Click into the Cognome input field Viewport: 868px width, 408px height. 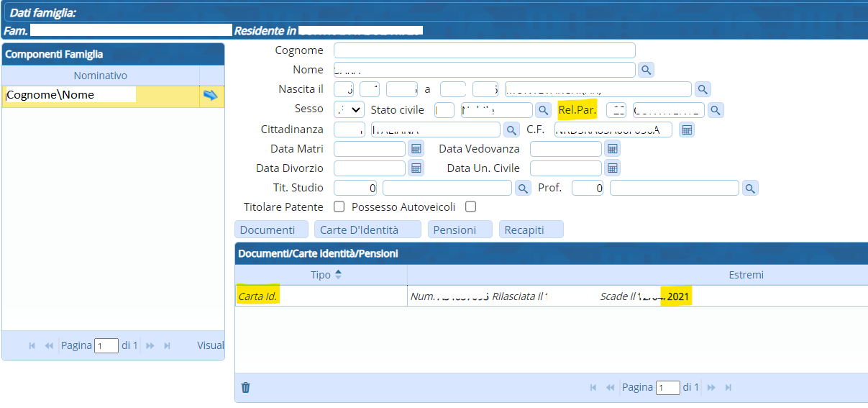click(x=484, y=50)
